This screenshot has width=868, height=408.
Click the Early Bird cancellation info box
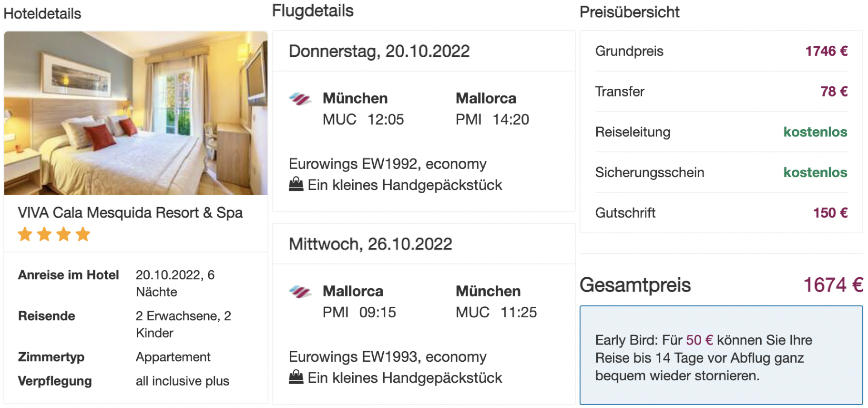[721, 356]
